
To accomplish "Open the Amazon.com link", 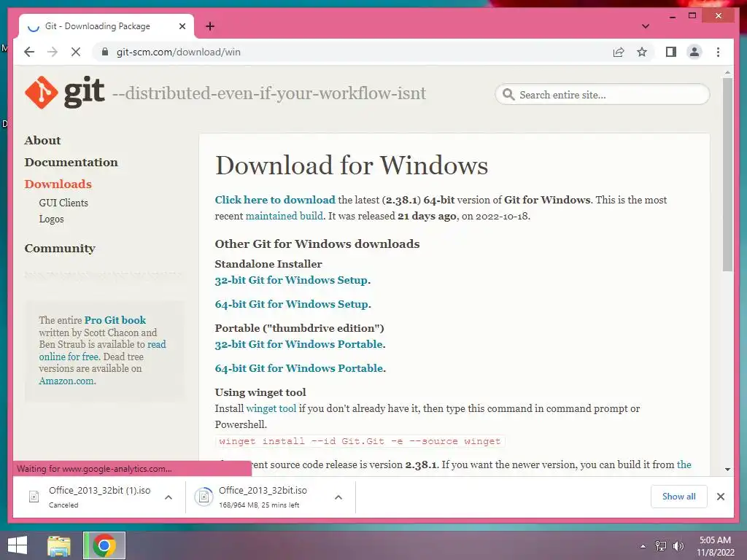I will pos(66,381).
